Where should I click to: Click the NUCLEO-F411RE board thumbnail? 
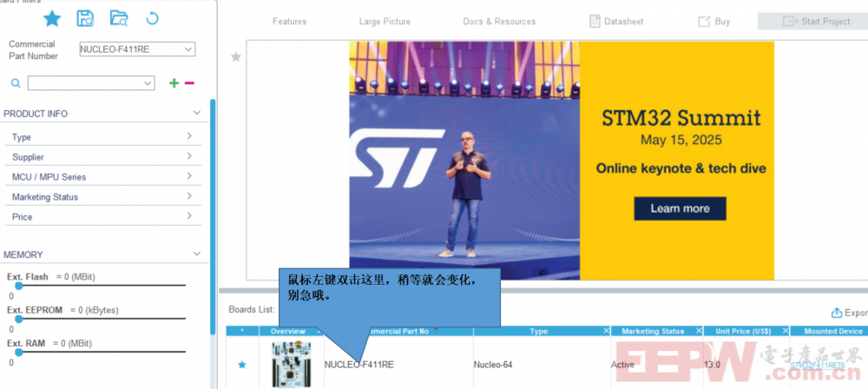tap(291, 364)
